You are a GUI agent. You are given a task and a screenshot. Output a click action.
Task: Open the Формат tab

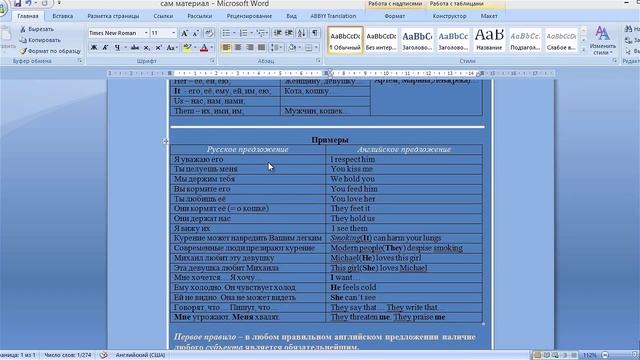394,16
